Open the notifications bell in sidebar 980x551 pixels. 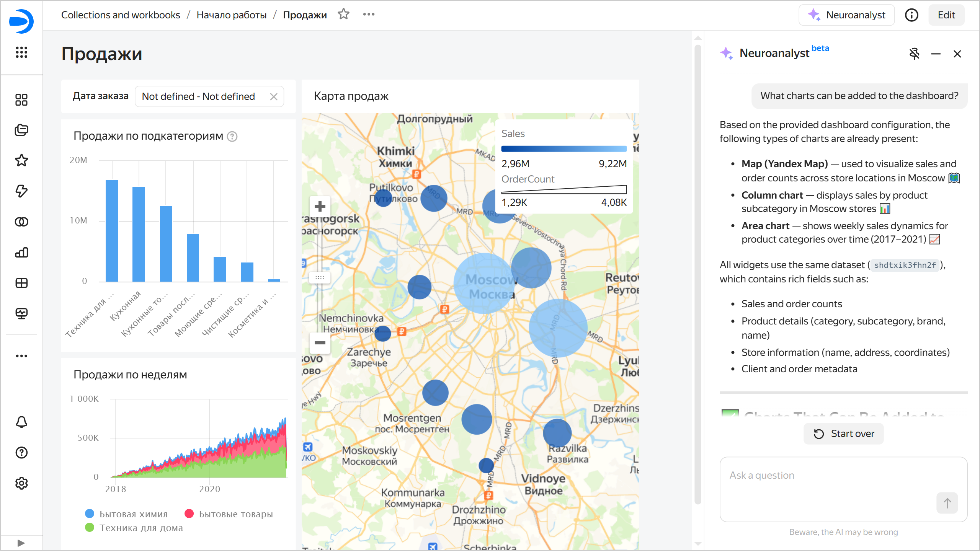[21, 422]
